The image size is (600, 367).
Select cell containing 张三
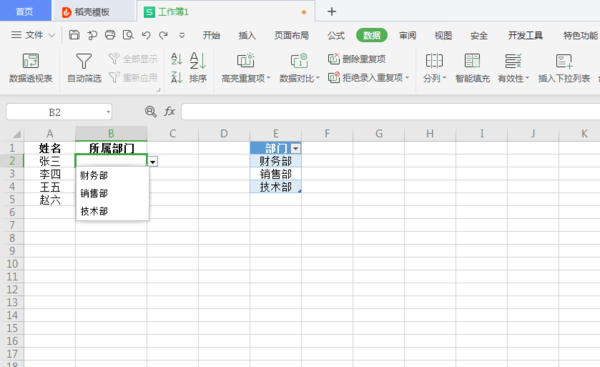click(50, 161)
